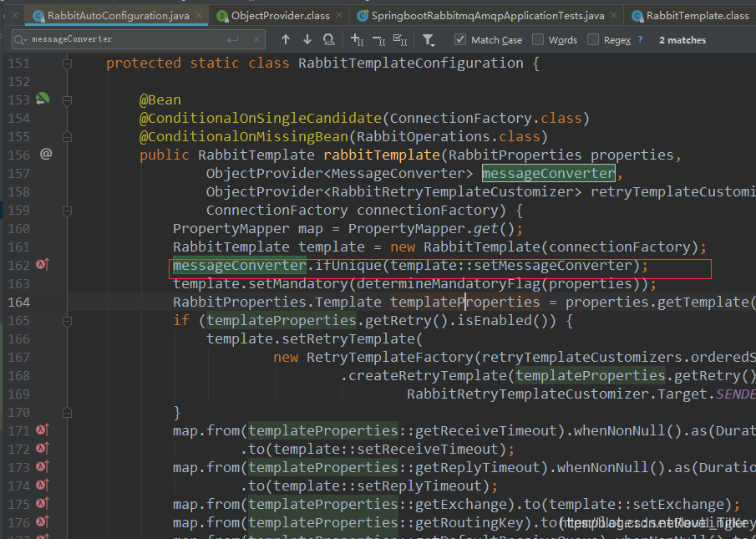The height and width of the screenshot is (539, 756).
Task: Click lambda gutter icon on line 171
Action: 43,430
